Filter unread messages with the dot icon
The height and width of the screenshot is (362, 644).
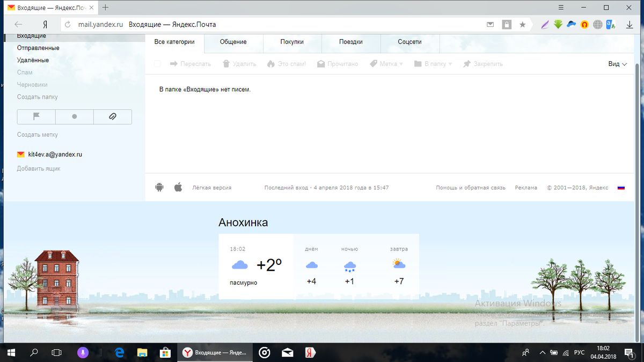tap(75, 116)
